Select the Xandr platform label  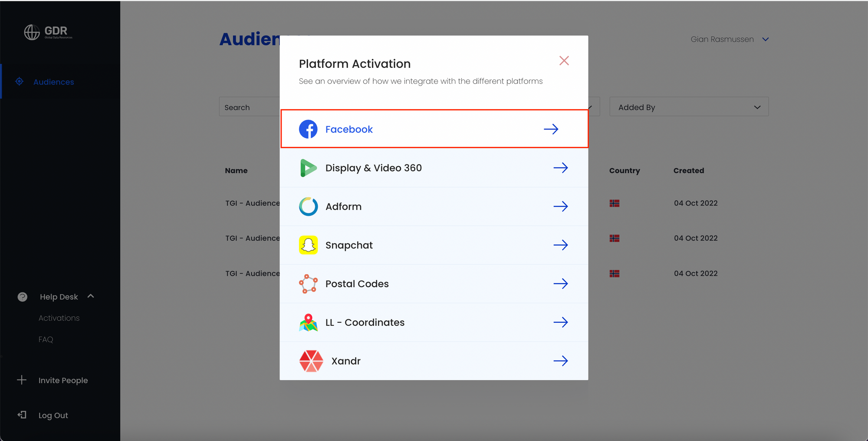(x=346, y=361)
